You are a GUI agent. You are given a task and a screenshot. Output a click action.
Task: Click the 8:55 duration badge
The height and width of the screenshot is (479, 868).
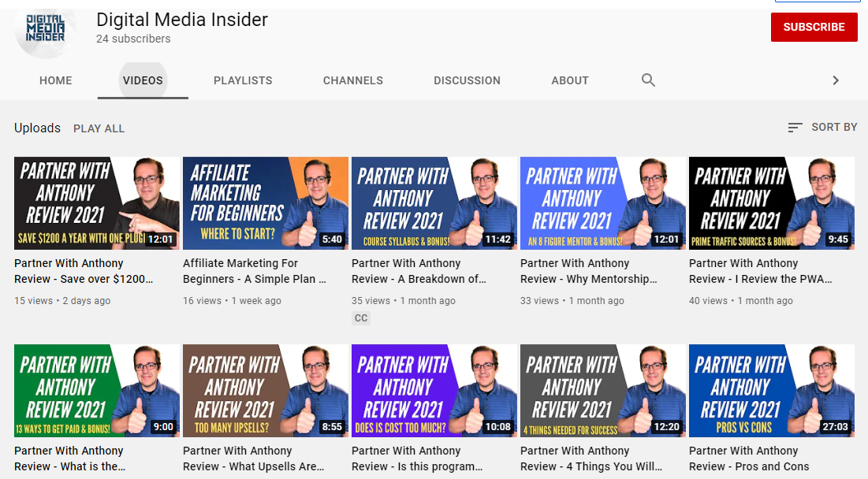pos(332,427)
